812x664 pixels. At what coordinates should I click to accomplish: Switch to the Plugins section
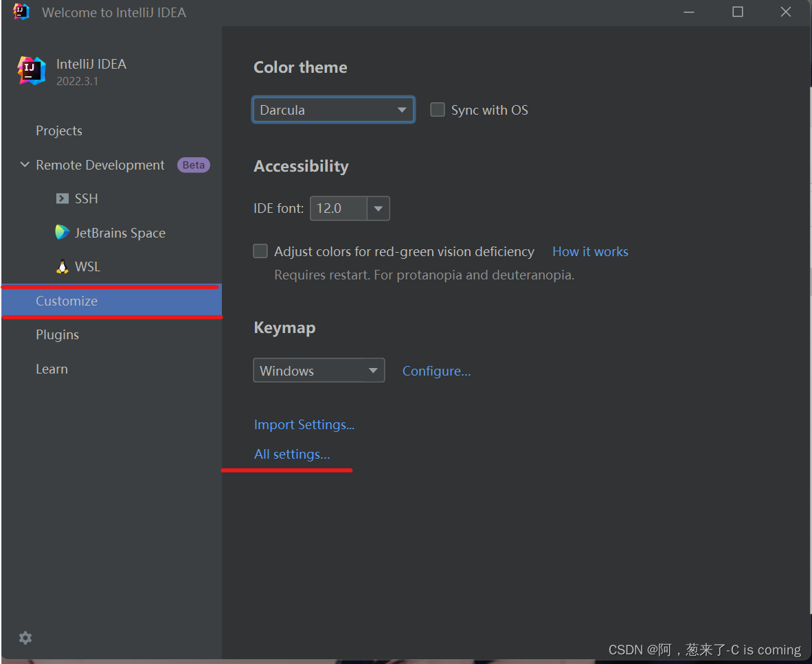point(58,335)
